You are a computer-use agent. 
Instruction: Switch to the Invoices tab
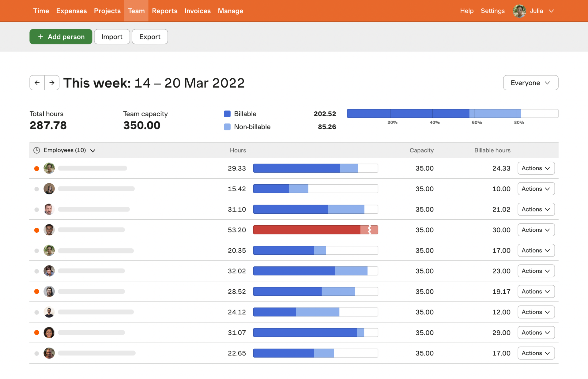click(x=198, y=11)
